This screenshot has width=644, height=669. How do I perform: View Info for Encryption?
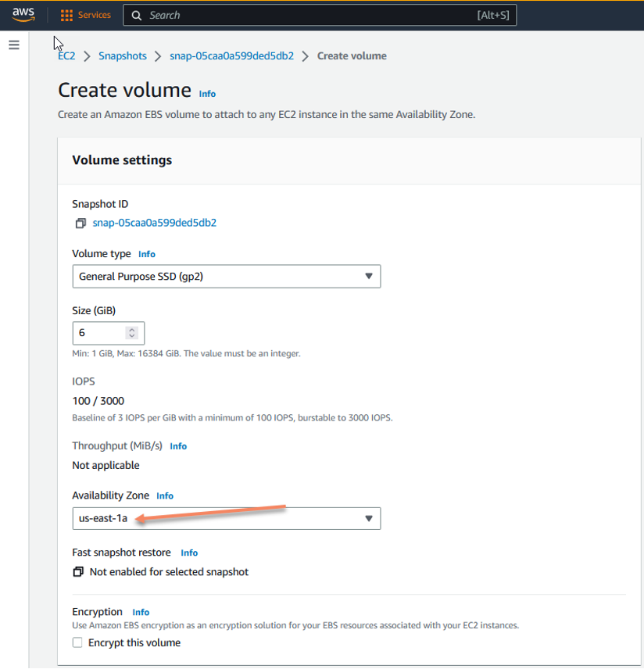pos(141,612)
